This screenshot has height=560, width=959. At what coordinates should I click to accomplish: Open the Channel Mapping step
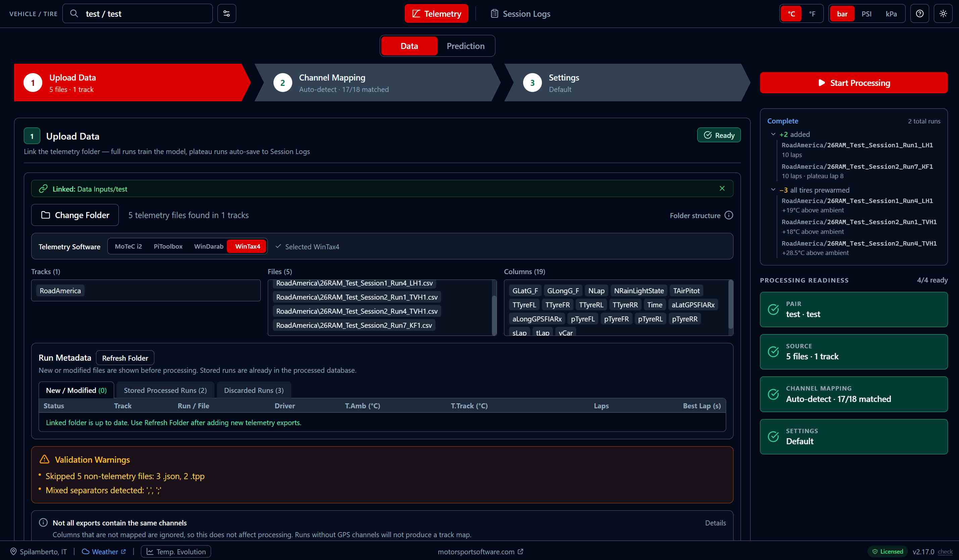click(x=377, y=83)
